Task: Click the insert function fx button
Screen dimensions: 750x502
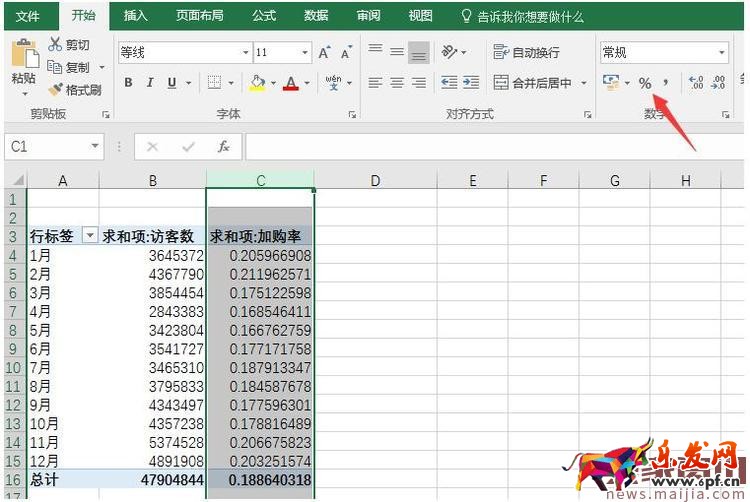Action: coord(223,146)
